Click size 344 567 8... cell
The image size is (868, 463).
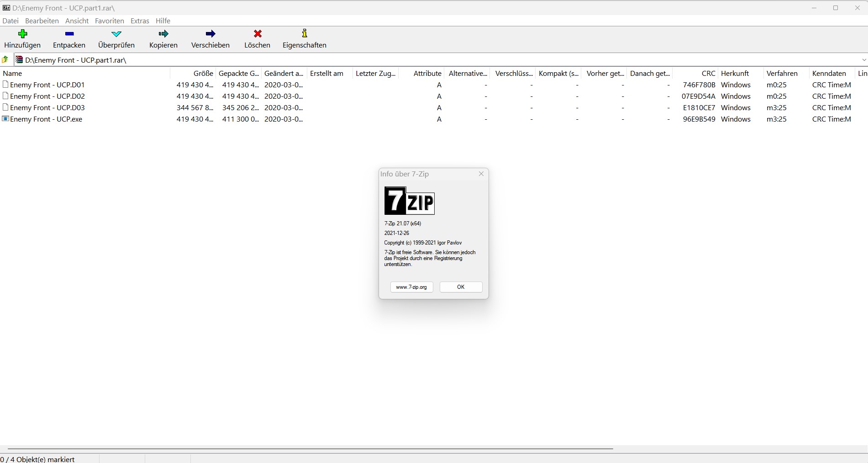pyautogui.click(x=195, y=107)
